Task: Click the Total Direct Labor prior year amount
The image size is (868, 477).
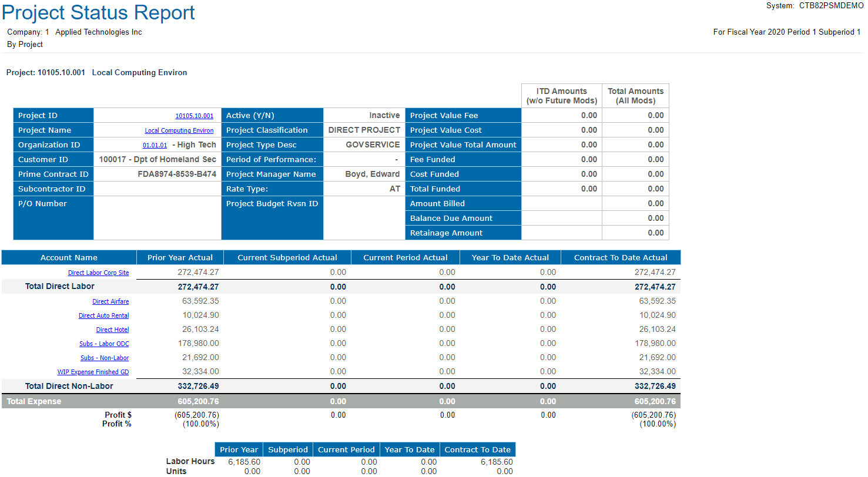Action: click(198, 287)
